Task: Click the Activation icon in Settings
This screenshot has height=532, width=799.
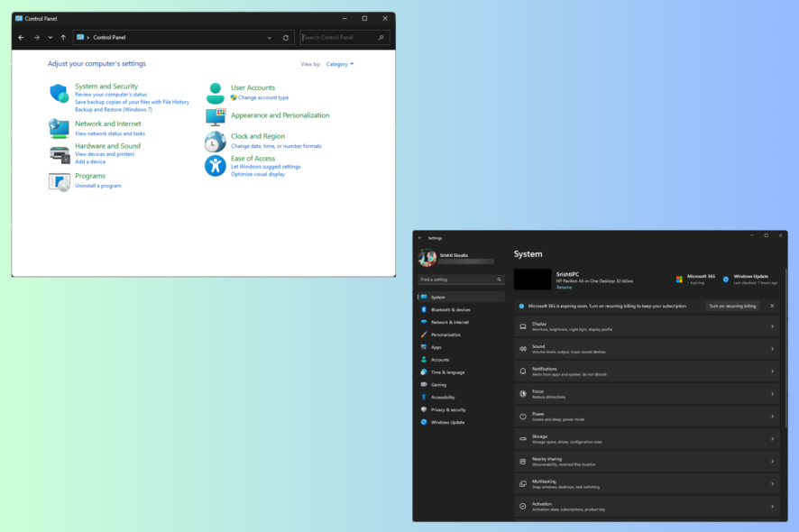Action: click(523, 506)
